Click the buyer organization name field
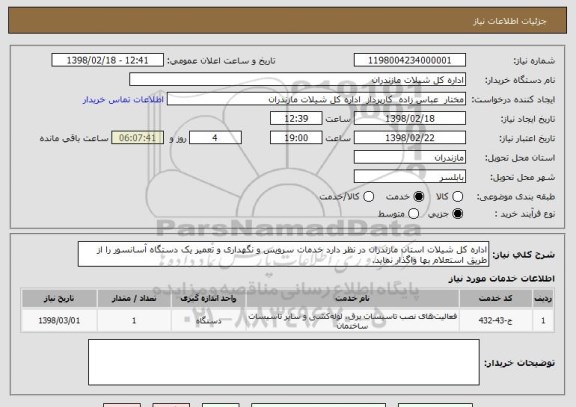The image size is (576, 407). [x=298, y=80]
